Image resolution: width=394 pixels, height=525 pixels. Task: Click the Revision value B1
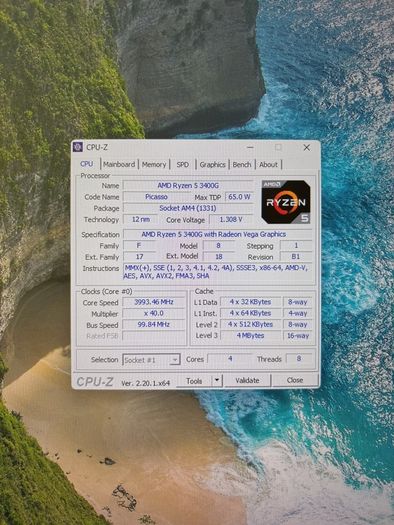[x=296, y=257]
